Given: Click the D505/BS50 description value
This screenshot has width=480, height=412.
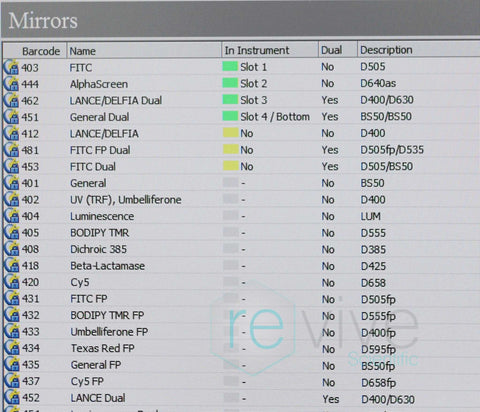Looking at the screenshot, I should pos(387,166).
